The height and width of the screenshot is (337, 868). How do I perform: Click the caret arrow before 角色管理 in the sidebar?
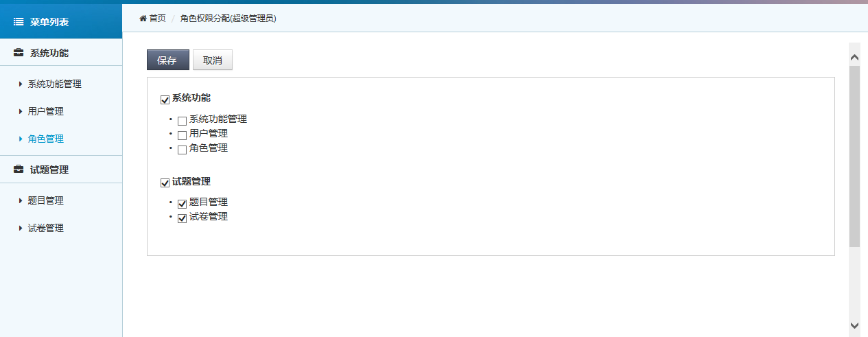pos(21,139)
